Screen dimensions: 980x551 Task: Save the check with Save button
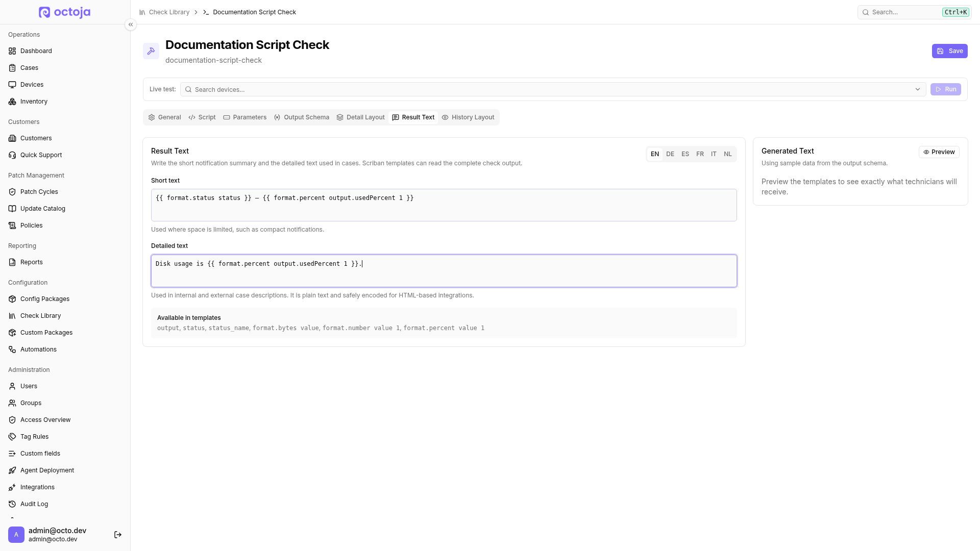[949, 51]
